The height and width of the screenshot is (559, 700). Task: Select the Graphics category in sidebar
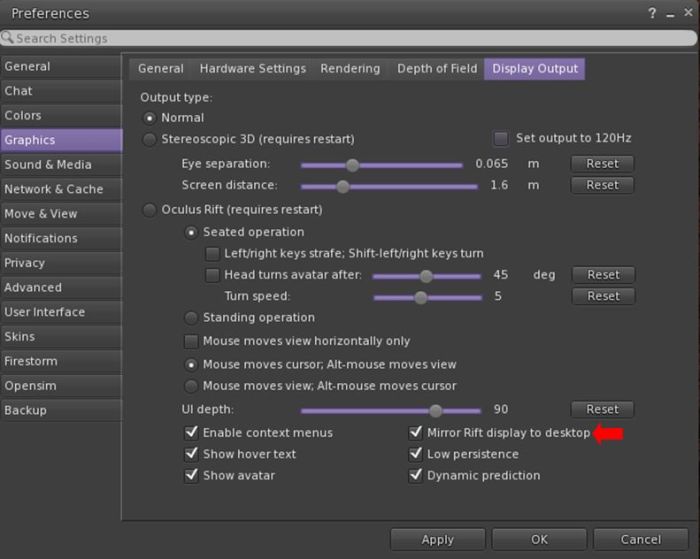click(x=61, y=140)
